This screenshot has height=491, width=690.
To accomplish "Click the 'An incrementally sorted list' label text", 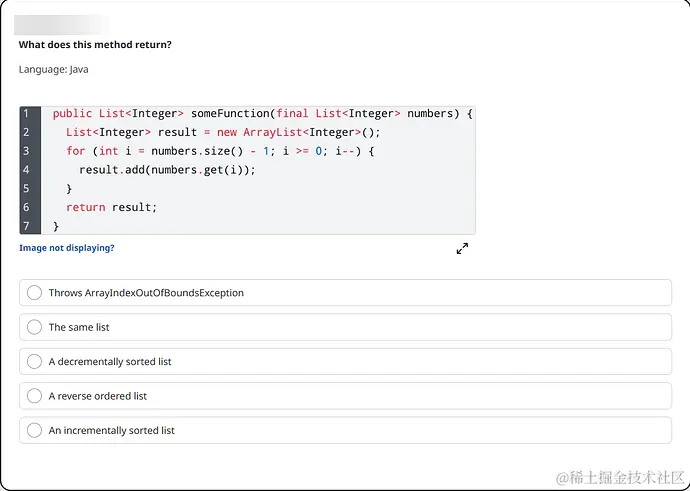I will pyautogui.click(x=112, y=430).
